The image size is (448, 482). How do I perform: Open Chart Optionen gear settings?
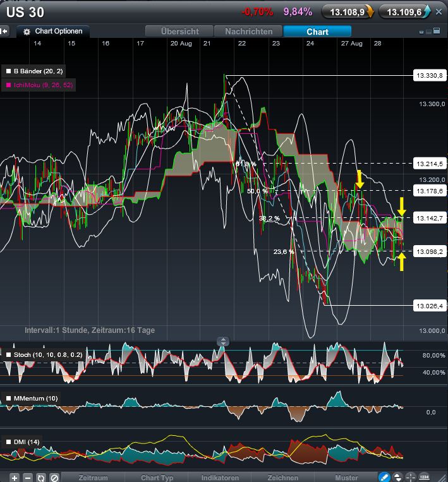(27, 32)
